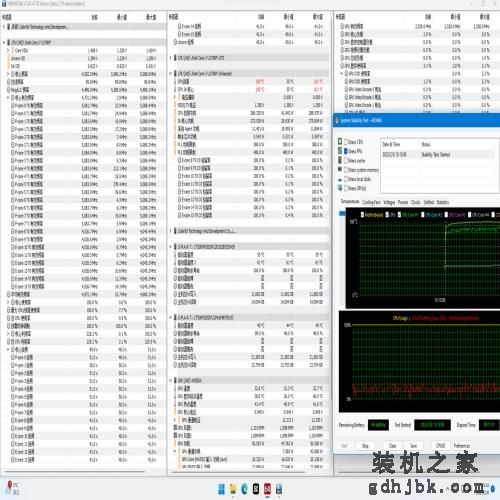The image size is (500, 500).
Task: Click the disk icon beside Stress local disks
Action: point(340,179)
